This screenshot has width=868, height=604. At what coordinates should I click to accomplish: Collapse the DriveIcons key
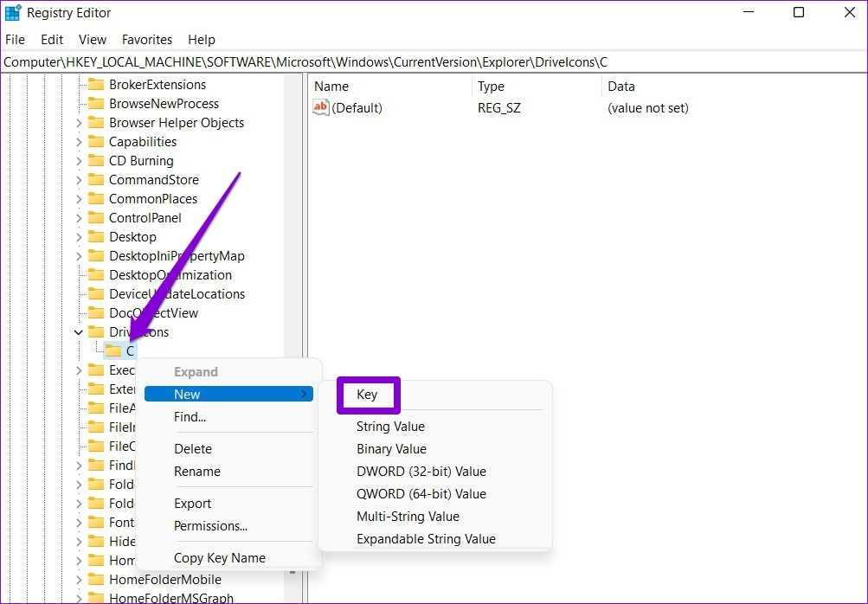tap(79, 332)
